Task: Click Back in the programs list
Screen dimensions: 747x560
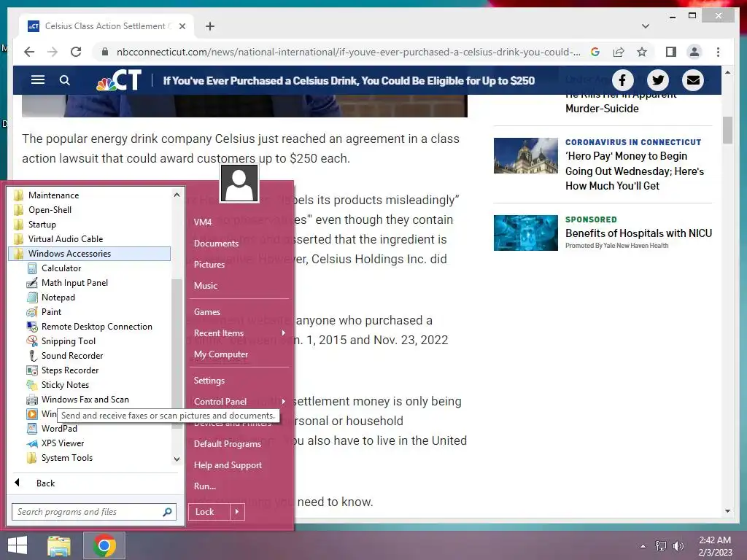Action: [x=45, y=483]
